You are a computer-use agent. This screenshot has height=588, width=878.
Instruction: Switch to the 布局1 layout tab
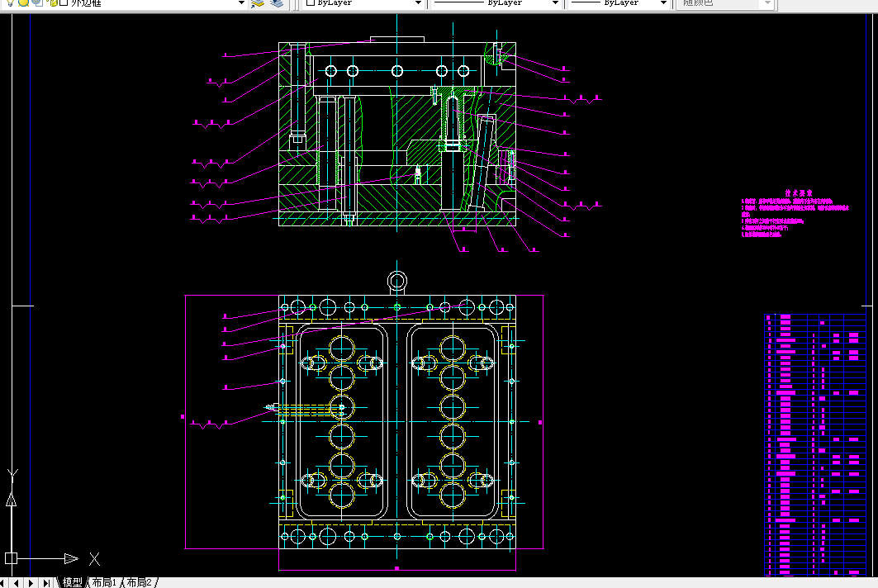point(104,582)
